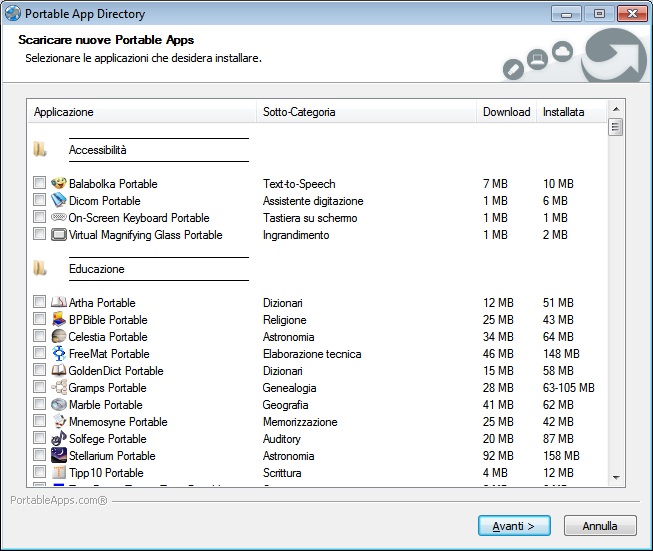Sort by the Installata column header
Viewport: 653px width, 551px height.
[x=571, y=112]
